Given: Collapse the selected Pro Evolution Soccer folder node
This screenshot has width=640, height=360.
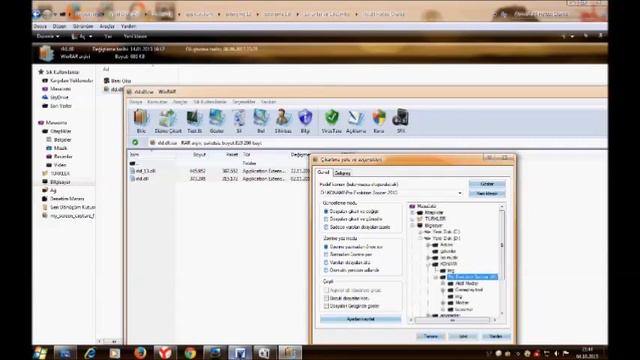Looking at the screenshot, I should 436,277.
